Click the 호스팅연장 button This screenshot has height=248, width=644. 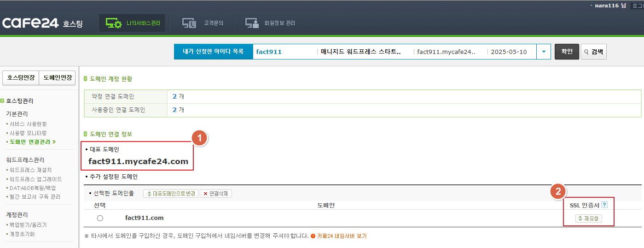click(x=21, y=78)
